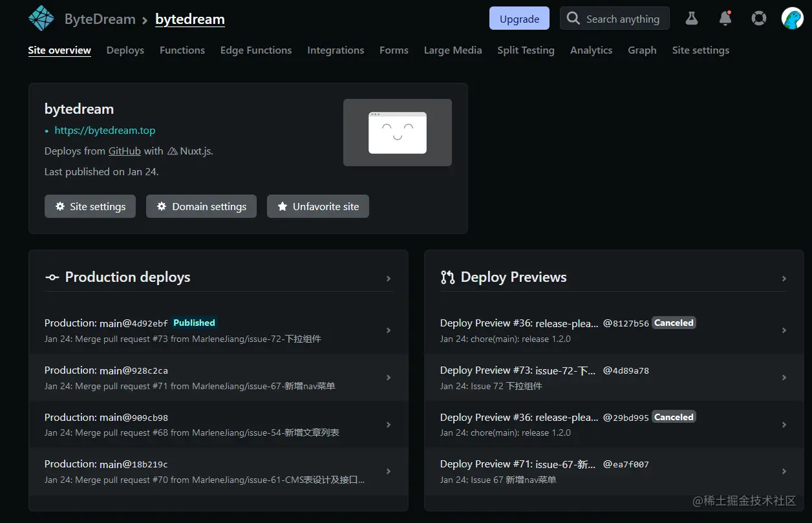Open Deploy Preview #73: issue-72 row
Image resolution: width=812 pixels, height=523 pixels.
pos(614,378)
